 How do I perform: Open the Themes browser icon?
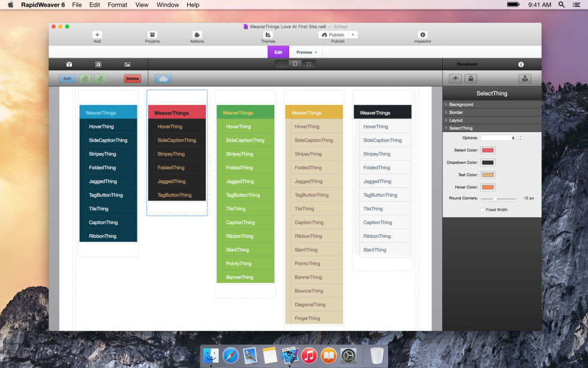[x=268, y=35]
